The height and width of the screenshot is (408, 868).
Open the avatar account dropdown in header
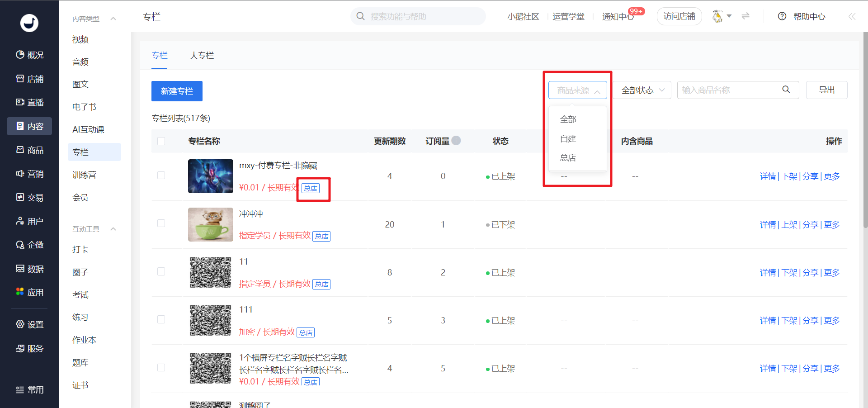(722, 16)
